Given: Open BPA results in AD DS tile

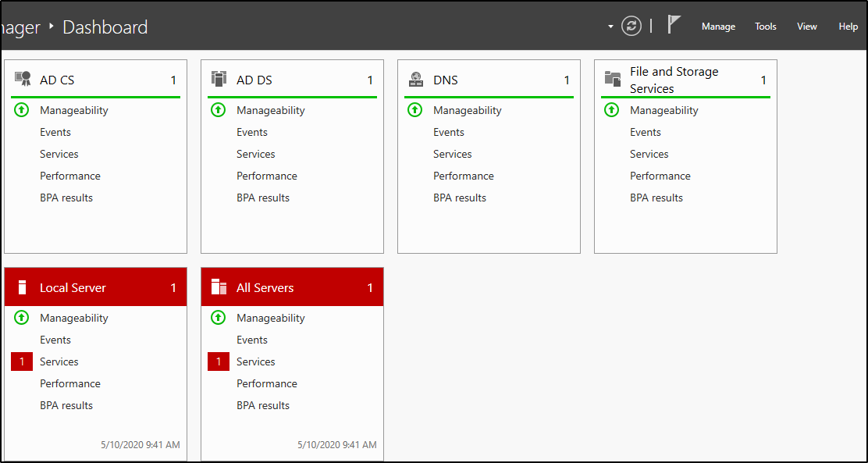Looking at the screenshot, I should (x=263, y=198).
